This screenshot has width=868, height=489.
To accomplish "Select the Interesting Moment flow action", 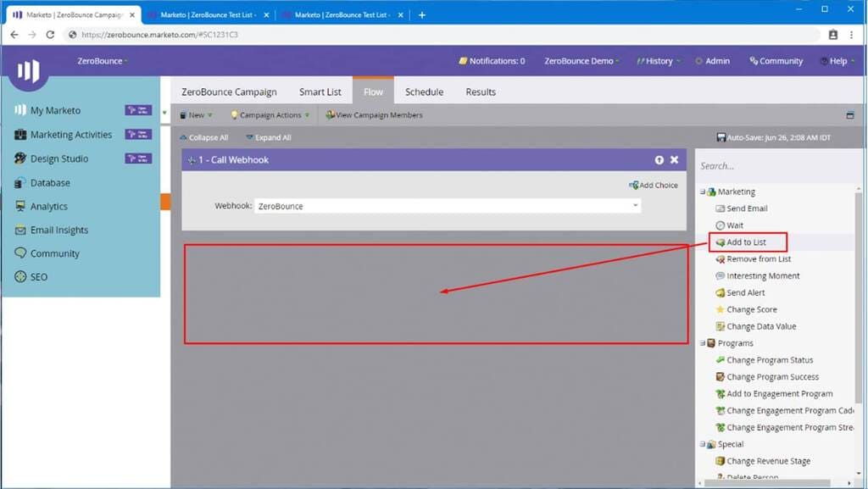I will 762,276.
